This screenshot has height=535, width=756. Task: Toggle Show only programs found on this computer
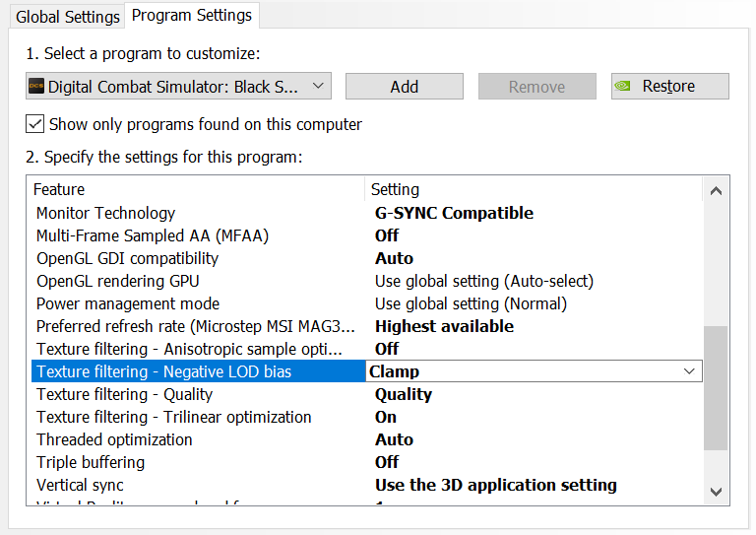click(35, 124)
